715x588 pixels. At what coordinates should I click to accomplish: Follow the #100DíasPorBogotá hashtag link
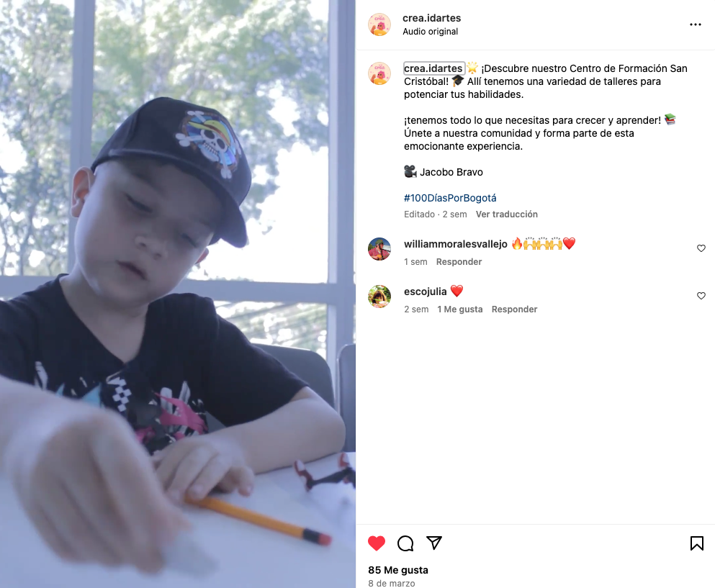pyautogui.click(x=450, y=198)
